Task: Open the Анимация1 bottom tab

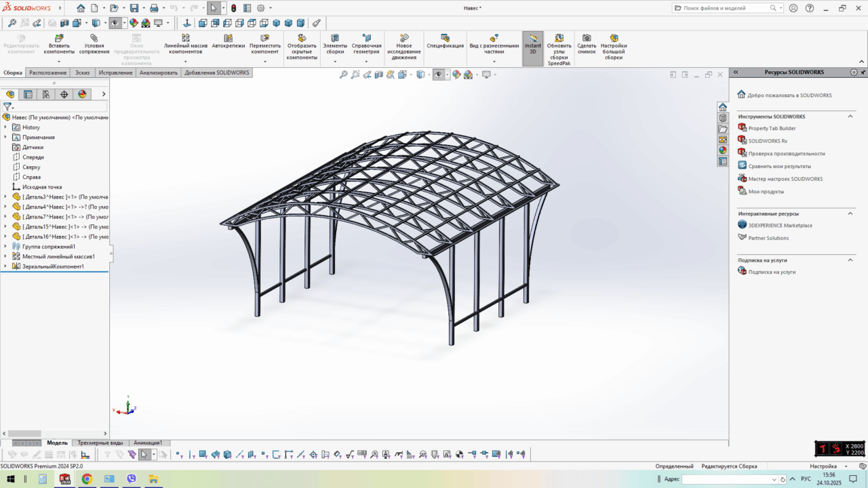Action: click(148, 443)
